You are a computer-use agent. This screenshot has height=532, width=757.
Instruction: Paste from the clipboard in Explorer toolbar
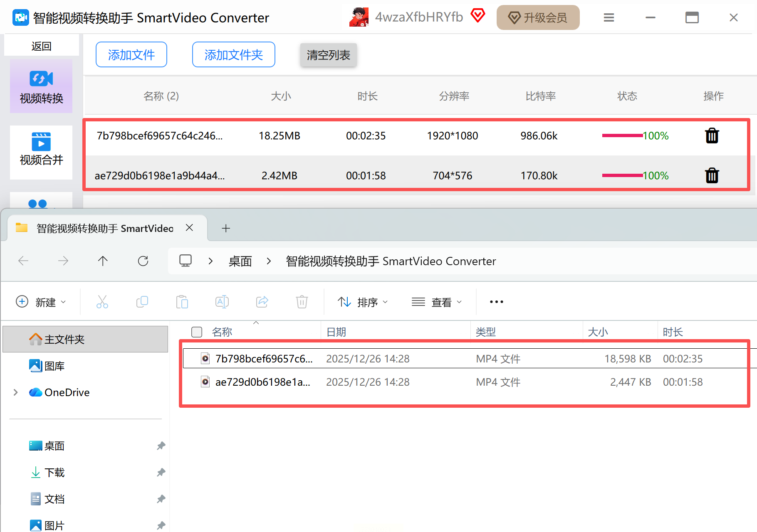pos(182,302)
